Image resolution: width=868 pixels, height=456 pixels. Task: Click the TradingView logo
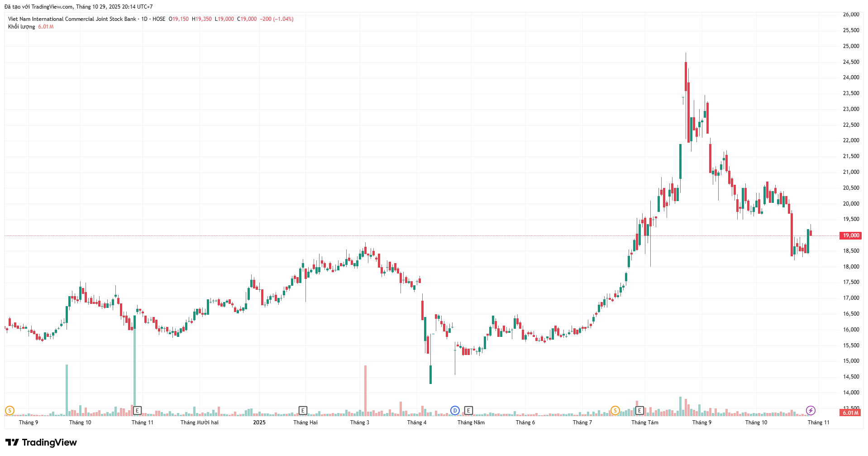(x=41, y=442)
